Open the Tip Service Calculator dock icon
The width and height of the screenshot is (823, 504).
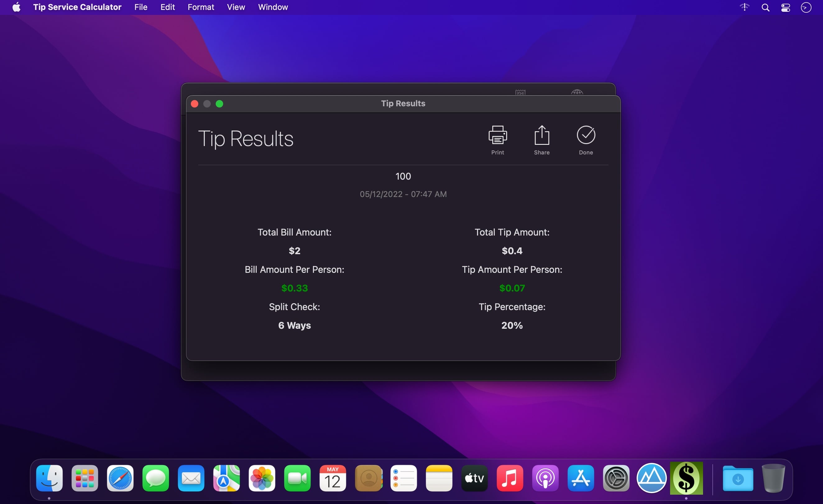pyautogui.click(x=686, y=478)
